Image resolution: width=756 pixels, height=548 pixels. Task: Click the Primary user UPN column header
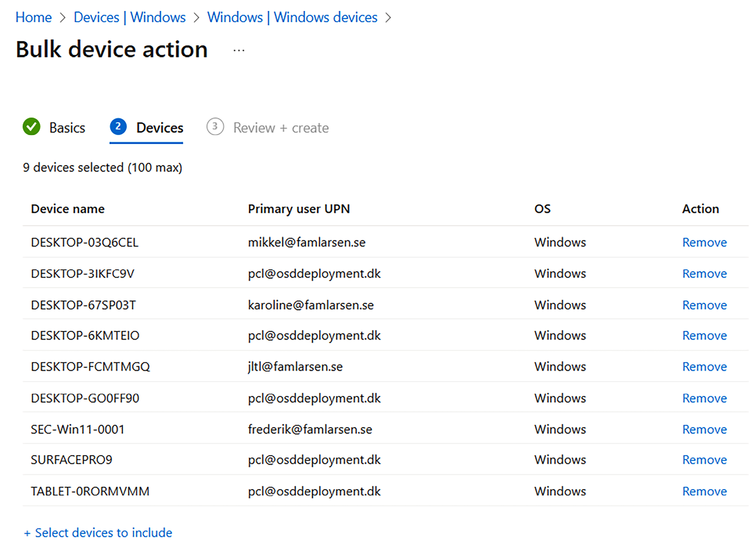(299, 209)
